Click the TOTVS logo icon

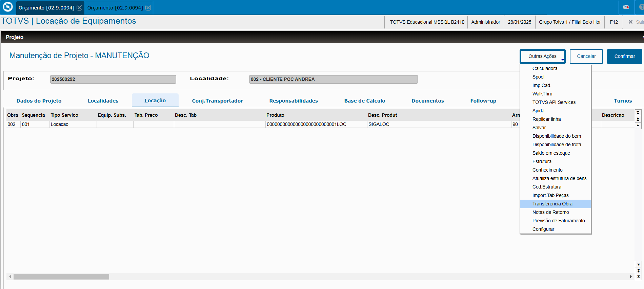click(7, 7)
